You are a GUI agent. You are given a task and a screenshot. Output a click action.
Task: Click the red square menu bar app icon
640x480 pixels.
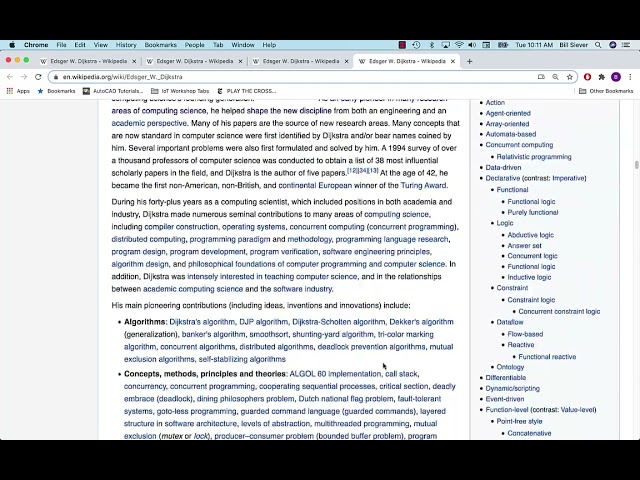(402, 45)
